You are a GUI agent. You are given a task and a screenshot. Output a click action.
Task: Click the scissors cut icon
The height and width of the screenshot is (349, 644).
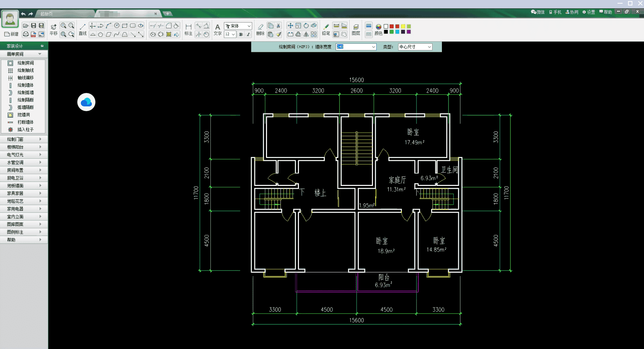278,26
